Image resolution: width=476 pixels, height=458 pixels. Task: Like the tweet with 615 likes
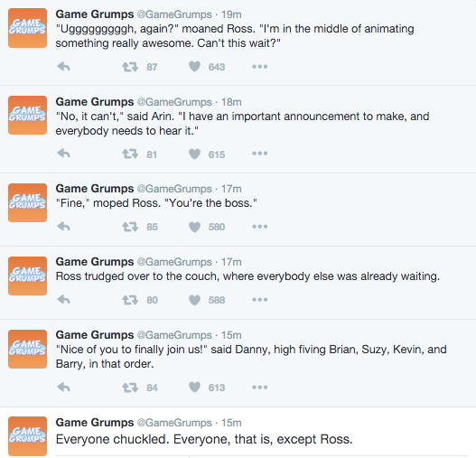(x=194, y=154)
